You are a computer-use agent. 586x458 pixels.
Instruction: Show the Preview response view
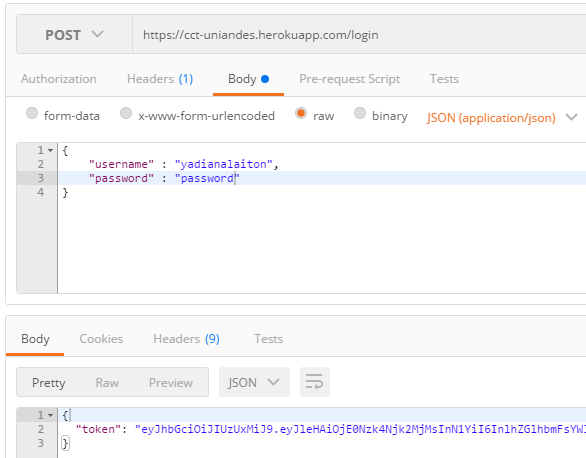(171, 383)
